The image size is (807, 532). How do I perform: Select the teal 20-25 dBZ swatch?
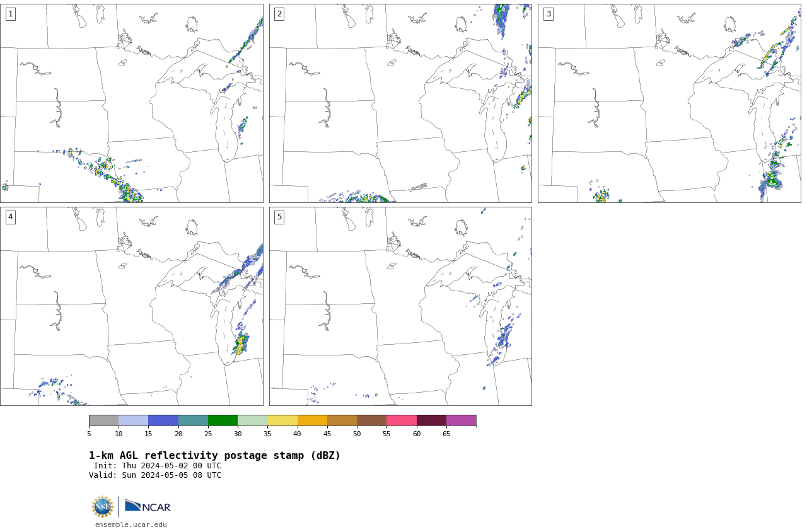(x=193, y=420)
